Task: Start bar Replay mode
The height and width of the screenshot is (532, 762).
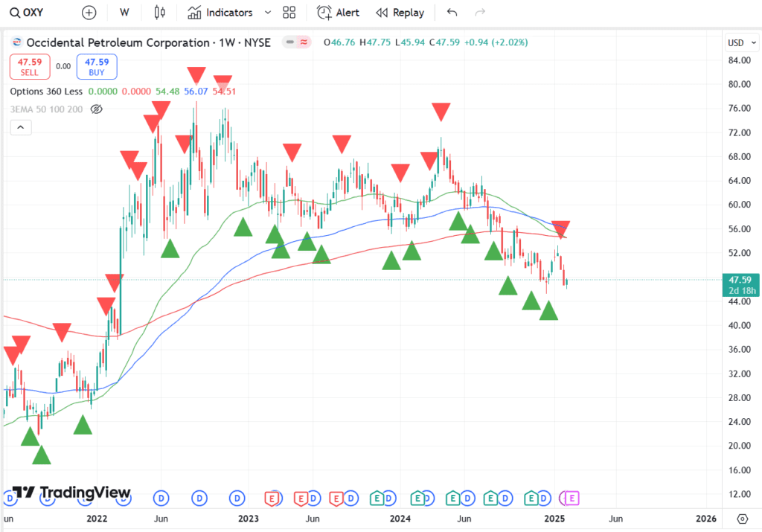Action: coord(400,13)
